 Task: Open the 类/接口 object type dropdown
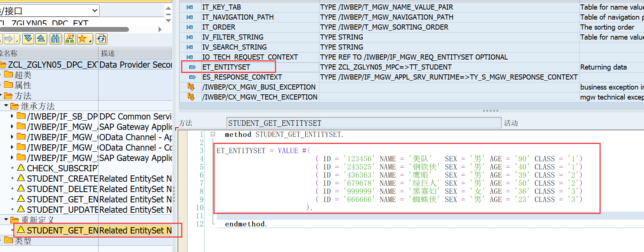click(x=95, y=11)
